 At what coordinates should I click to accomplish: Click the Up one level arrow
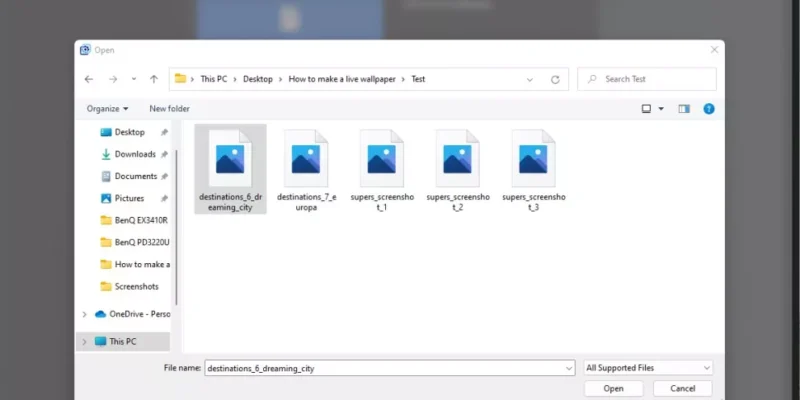[x=153, y=79]
